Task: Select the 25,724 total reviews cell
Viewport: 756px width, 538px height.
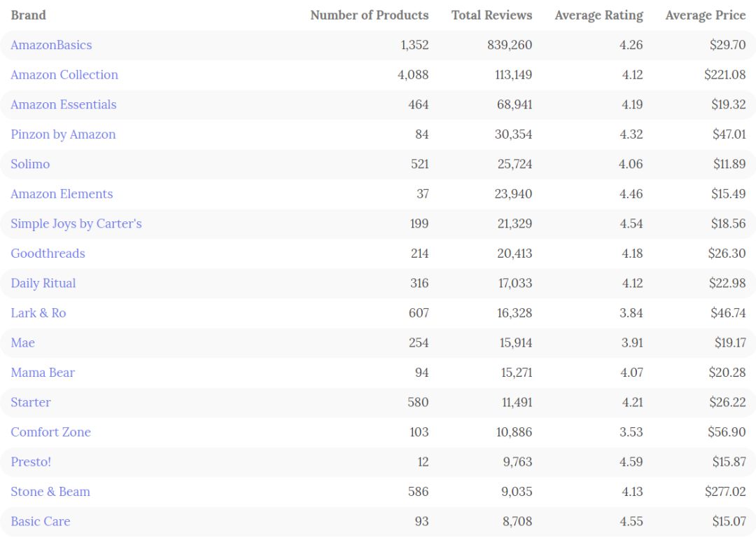Action: coord(515,164)
